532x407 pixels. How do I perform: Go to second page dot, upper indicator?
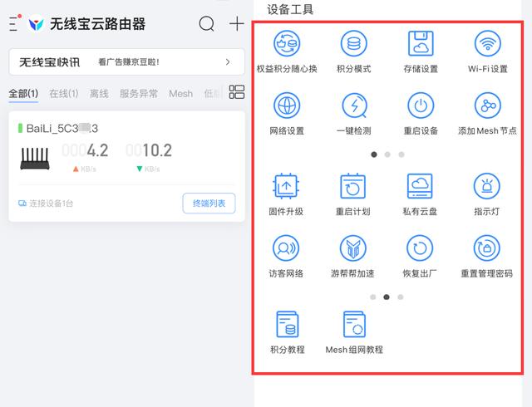coord(387,154)
